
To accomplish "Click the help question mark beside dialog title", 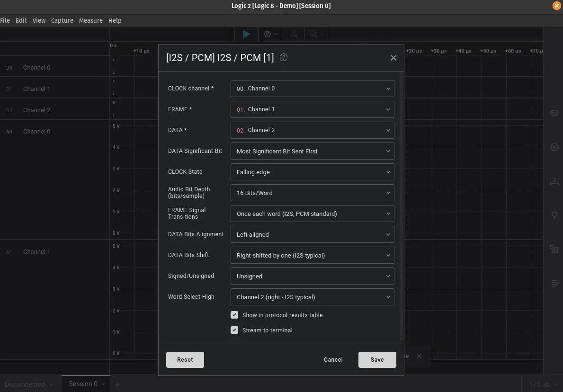I will click(x=283, y=57).
